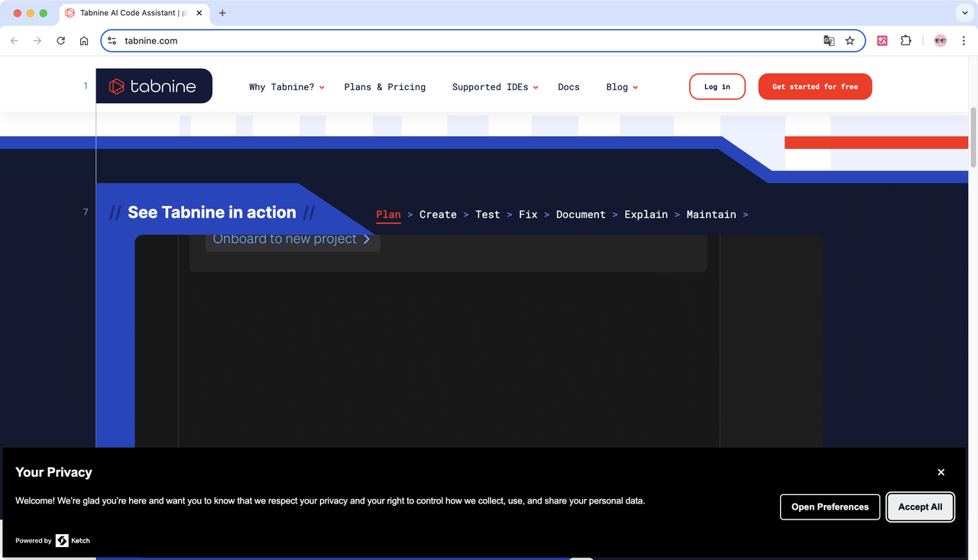Select the Fix step tab

click(528, 215)
